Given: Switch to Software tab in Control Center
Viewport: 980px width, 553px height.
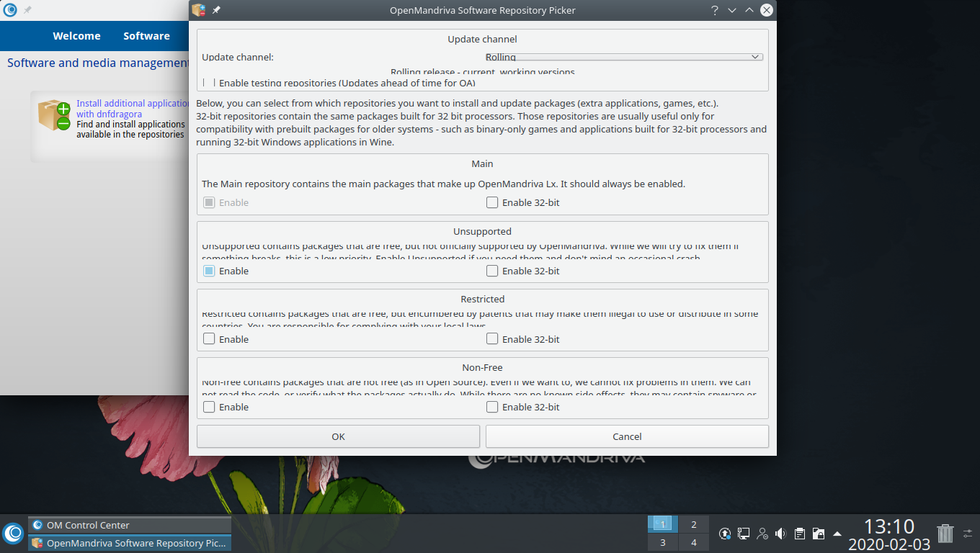Looking at the screenshot, I should [146, 36].
